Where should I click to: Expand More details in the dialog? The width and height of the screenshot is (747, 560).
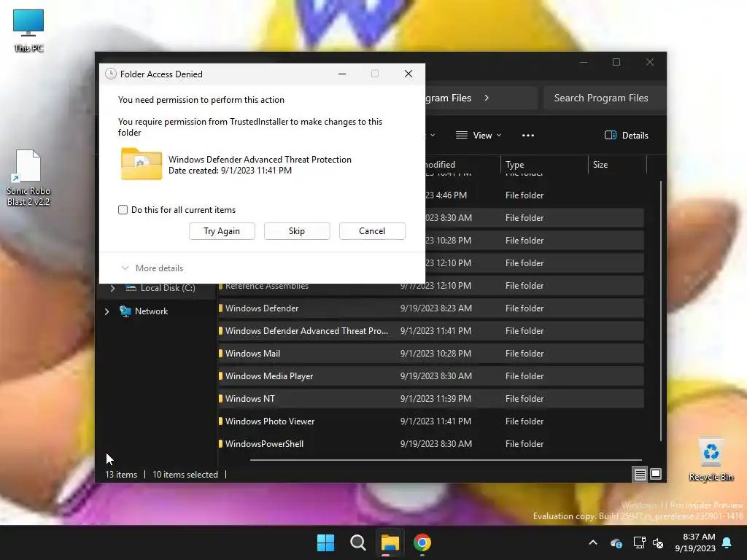click(152, 268)
